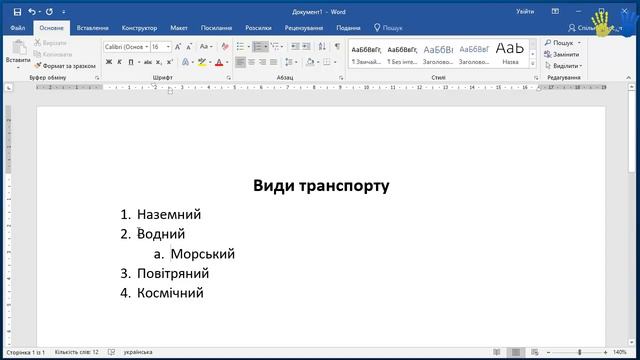Apply superscript formatting
This screenshot has height=360, width=640.
[x=170, y=62]
